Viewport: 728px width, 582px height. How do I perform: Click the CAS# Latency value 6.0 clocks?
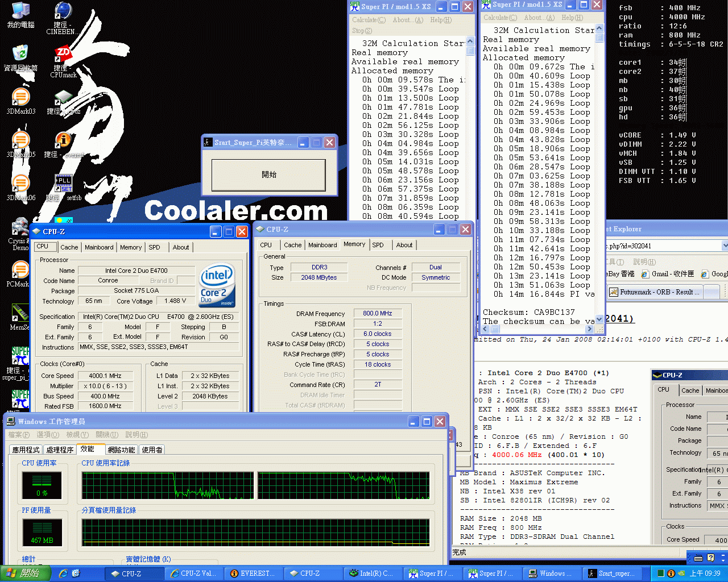tap(378, 334)
